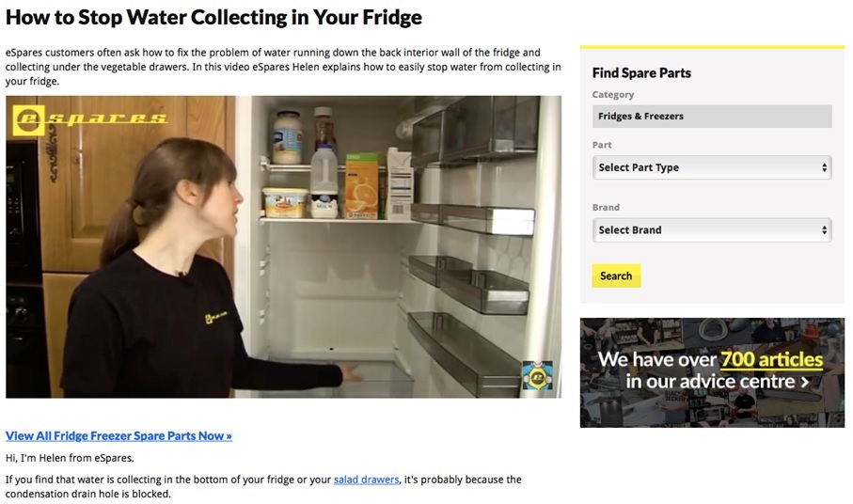Click the Part dropdown arrow stepper
This screenshot has width=853, height=504.
coord(824,167)
